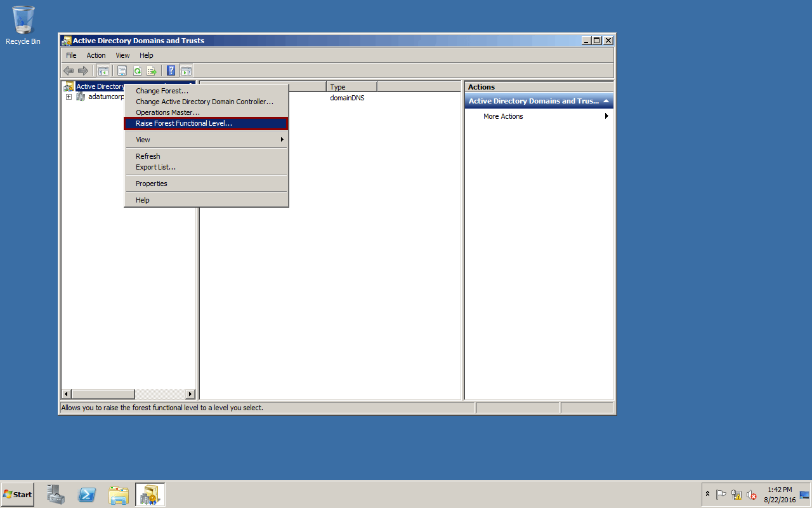Click the adatumcorp domain icon in tree
The image size is (812, 508).
point(81,97)
